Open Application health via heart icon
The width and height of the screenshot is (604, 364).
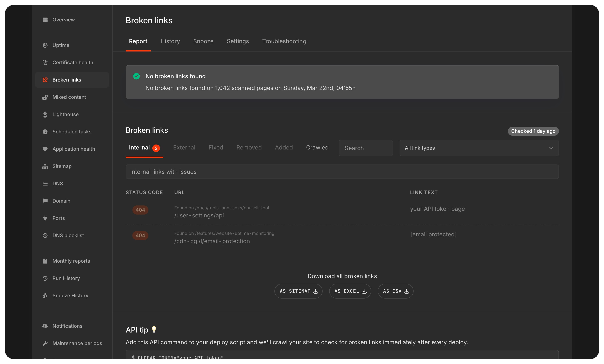[45, 149]
